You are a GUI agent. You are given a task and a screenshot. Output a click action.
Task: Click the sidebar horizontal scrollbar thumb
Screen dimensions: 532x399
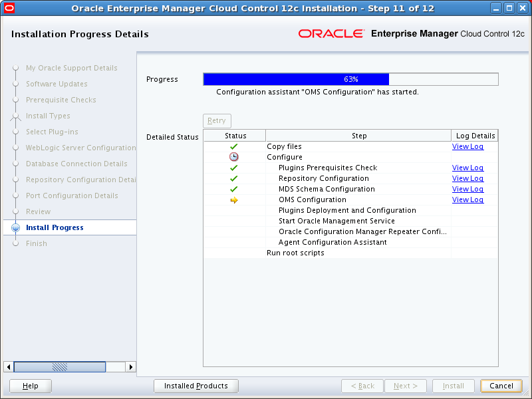tap(60, 367)
